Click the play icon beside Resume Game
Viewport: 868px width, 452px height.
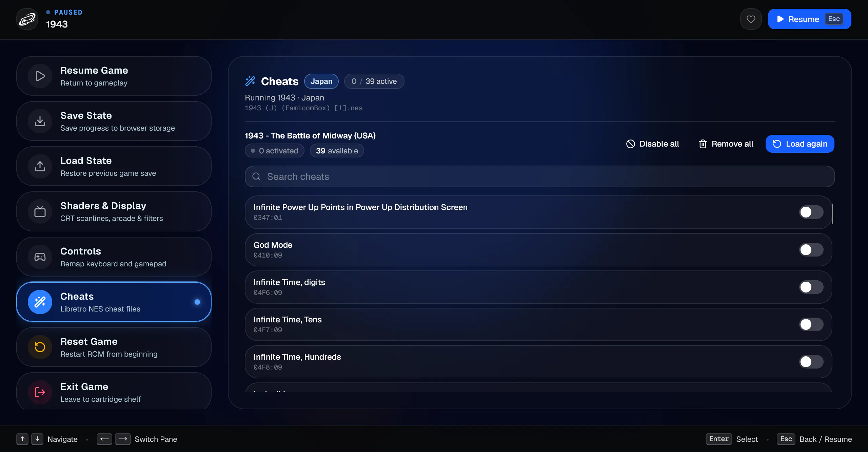40,76
